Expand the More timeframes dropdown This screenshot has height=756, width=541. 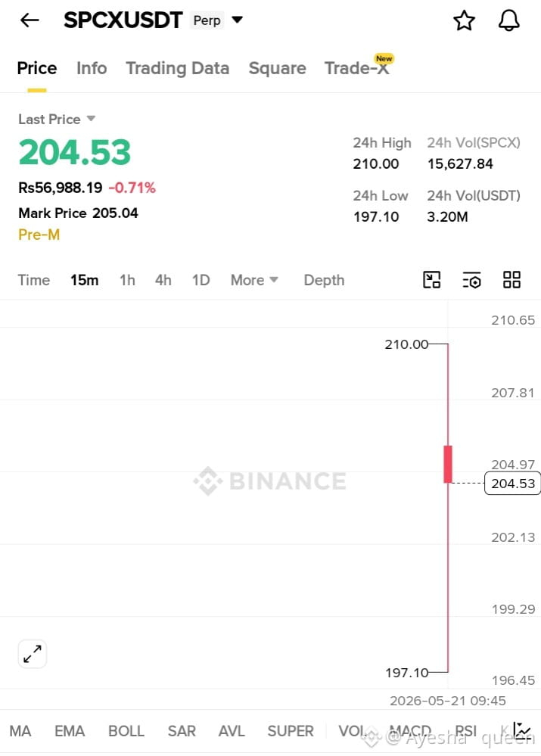pyautogui.click(x=254, y=280)
